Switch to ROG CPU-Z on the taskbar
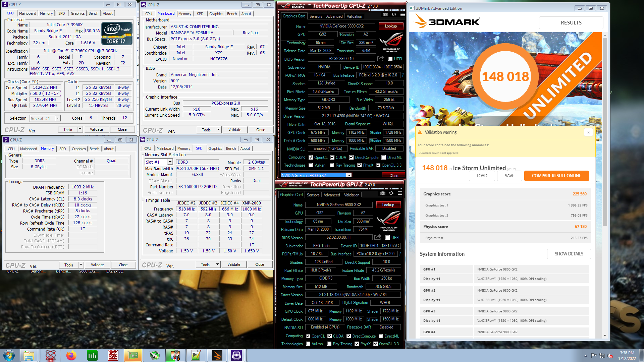The width and height of the screenshot is (644, 362). (x=113, y=355)
